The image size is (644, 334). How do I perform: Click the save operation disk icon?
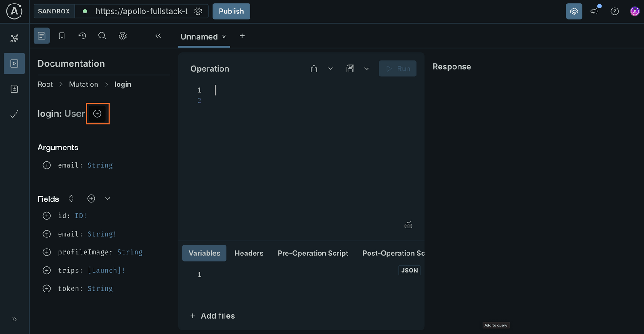(350, 68)
